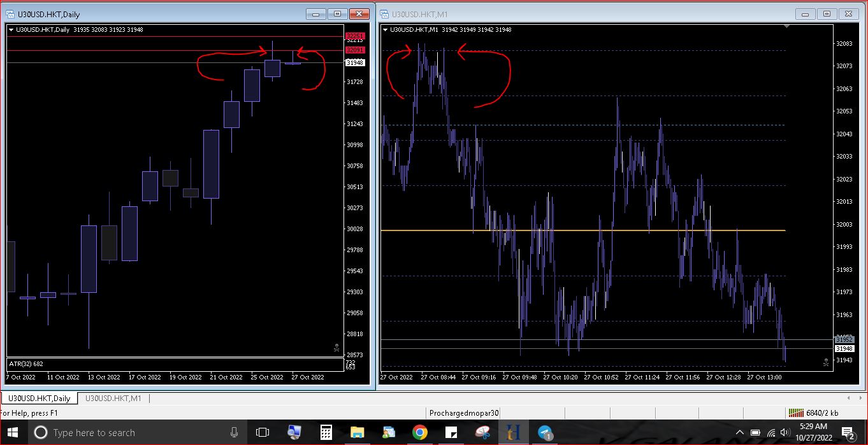Click the microphone icon in taskbar search

235,433
